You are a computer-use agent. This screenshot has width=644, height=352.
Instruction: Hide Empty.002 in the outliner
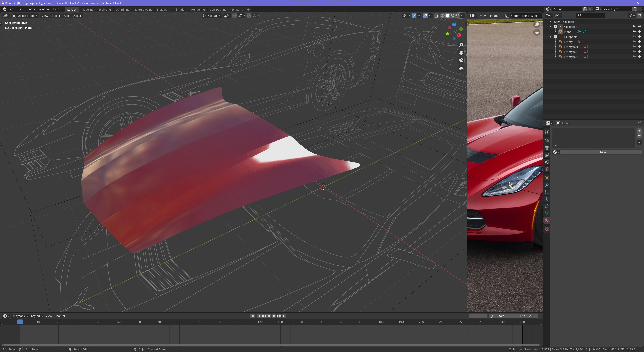point(639,52)
